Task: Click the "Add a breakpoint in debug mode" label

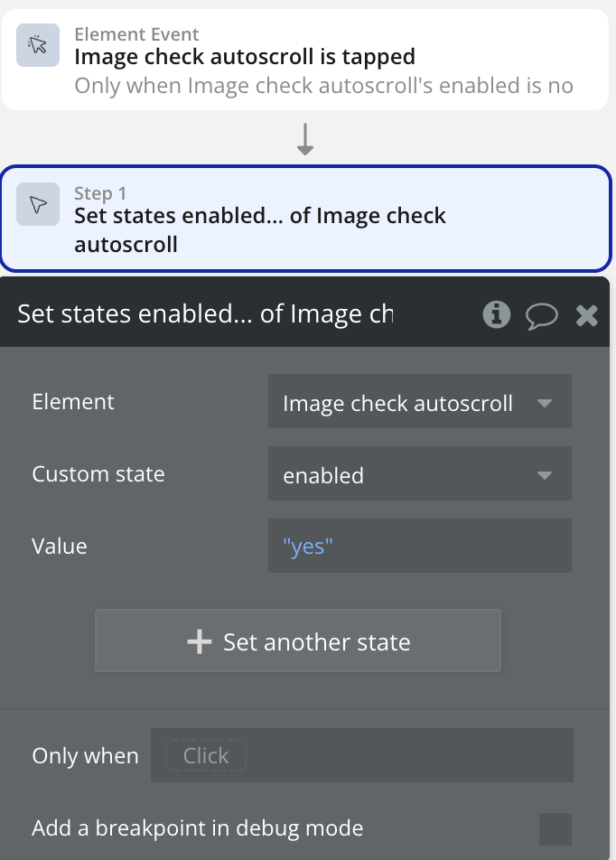Action: click(x=197, y=827)
